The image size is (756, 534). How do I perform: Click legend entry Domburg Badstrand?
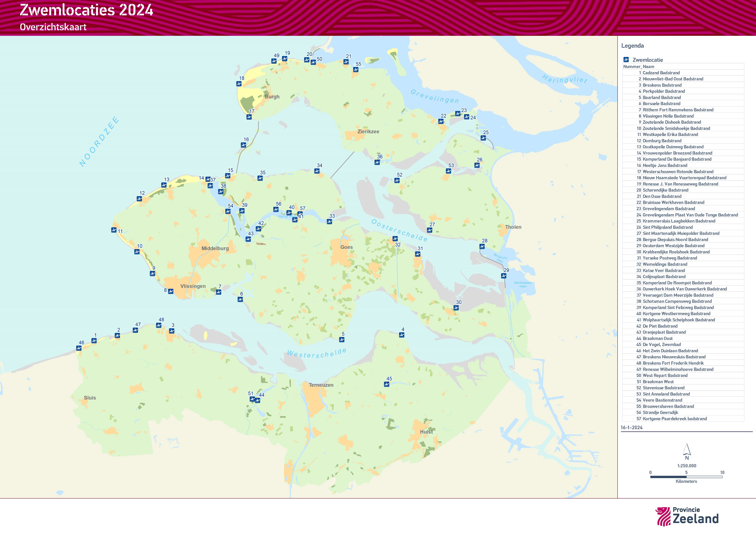pos(662,141)
